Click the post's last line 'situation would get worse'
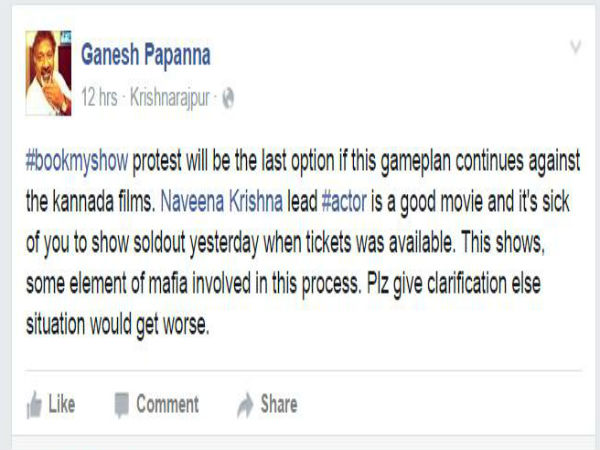Image resolution: width=600 pixels, height=450 pixels. click(x=117, y=325)
